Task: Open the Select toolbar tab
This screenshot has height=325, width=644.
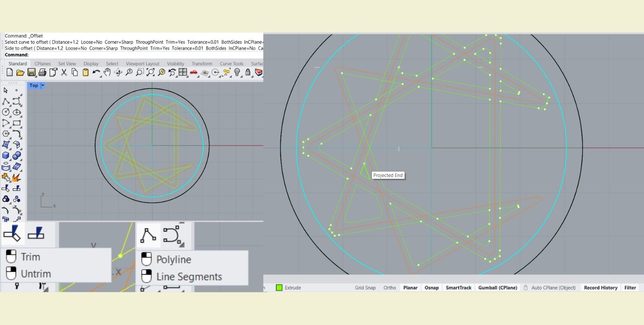Action: point(112,64)
